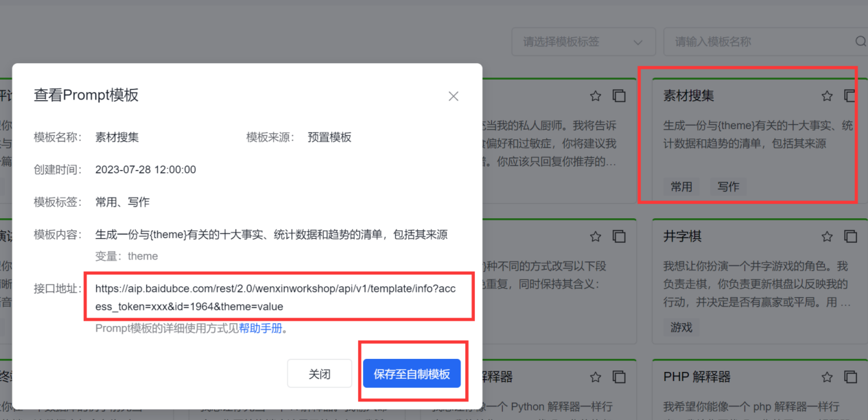Star the Python 解释器 card

tap(596, 377)
